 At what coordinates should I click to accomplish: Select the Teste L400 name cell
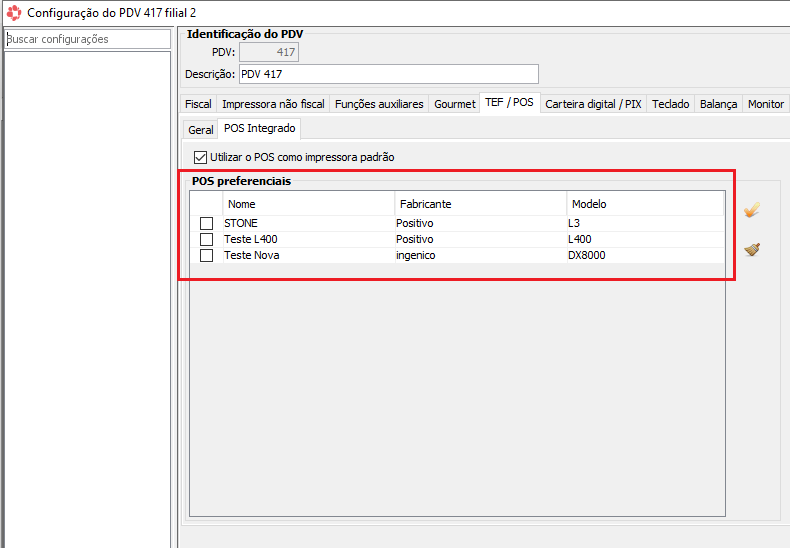pos(308,239)
